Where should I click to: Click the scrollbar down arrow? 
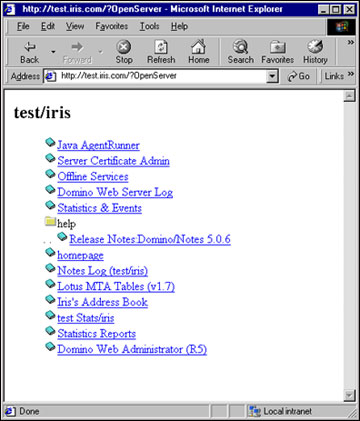(x=349, y=396)
